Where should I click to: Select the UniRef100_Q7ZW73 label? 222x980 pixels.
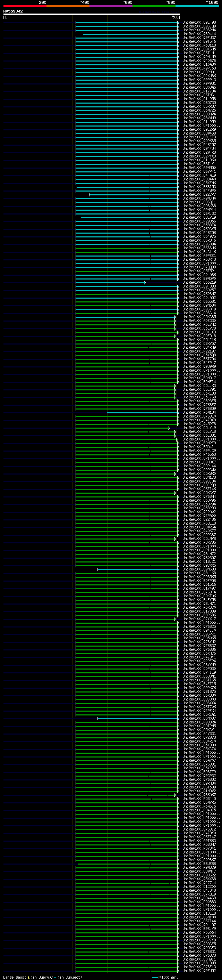(199, 737)
